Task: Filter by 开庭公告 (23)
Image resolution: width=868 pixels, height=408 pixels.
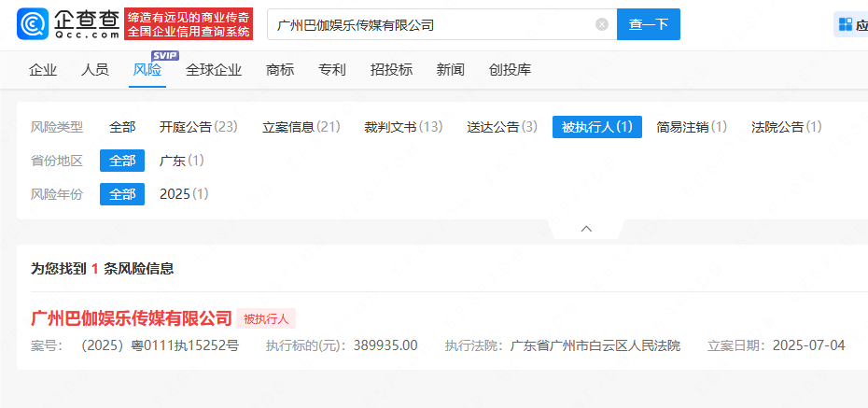Action: click(198, 127)
